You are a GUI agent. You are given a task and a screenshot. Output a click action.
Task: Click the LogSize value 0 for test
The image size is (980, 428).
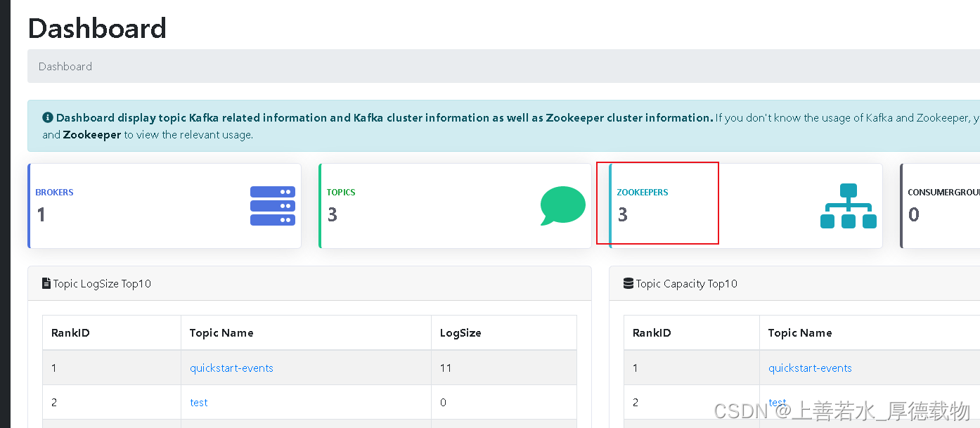point(443,403)
